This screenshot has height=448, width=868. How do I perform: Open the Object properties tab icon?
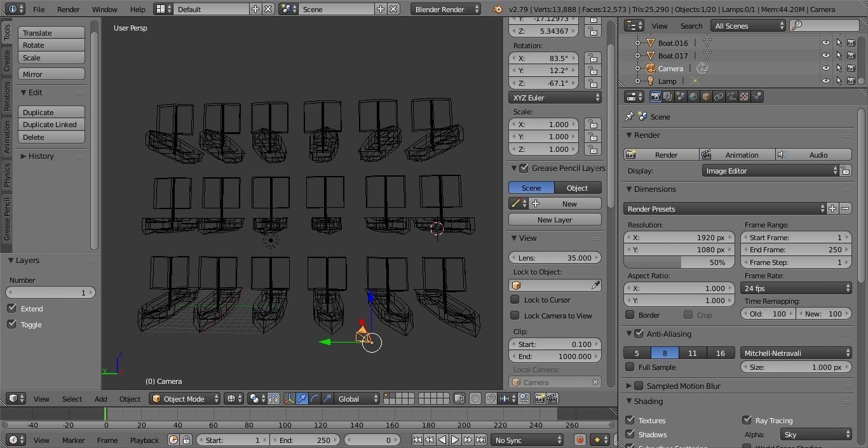point(706,97)
